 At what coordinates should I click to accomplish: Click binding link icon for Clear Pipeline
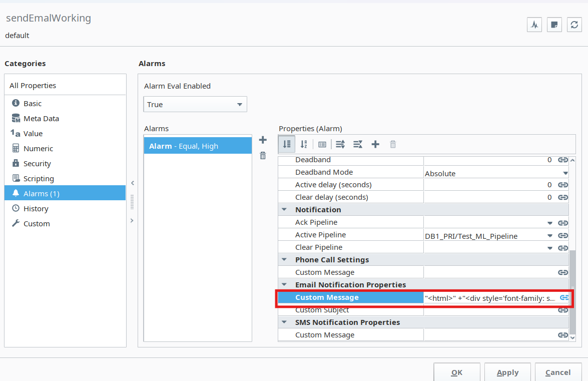[x=563, y=248]
